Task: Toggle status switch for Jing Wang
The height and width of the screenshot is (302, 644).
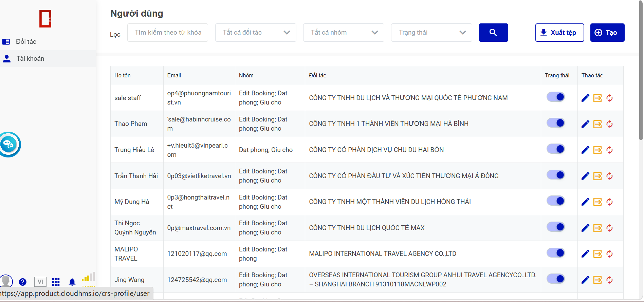Action: (556, 279)
